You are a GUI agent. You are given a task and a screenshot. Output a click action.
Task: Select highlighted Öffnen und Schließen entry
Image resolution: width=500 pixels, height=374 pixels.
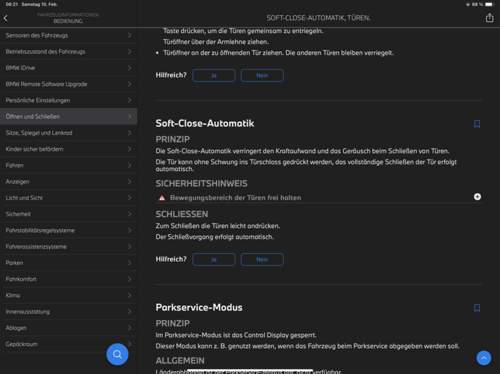pos(68,117)
